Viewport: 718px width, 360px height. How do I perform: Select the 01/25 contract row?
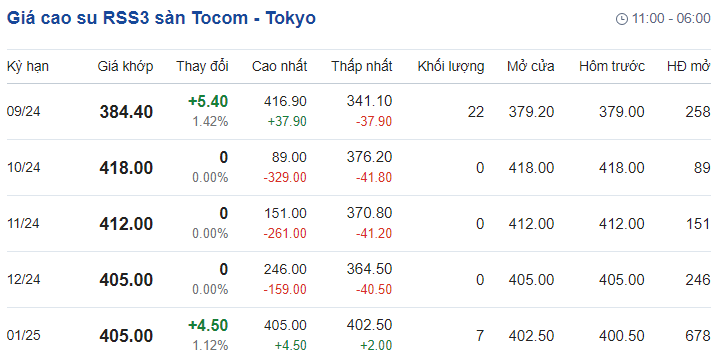click(x=359, y=334)
